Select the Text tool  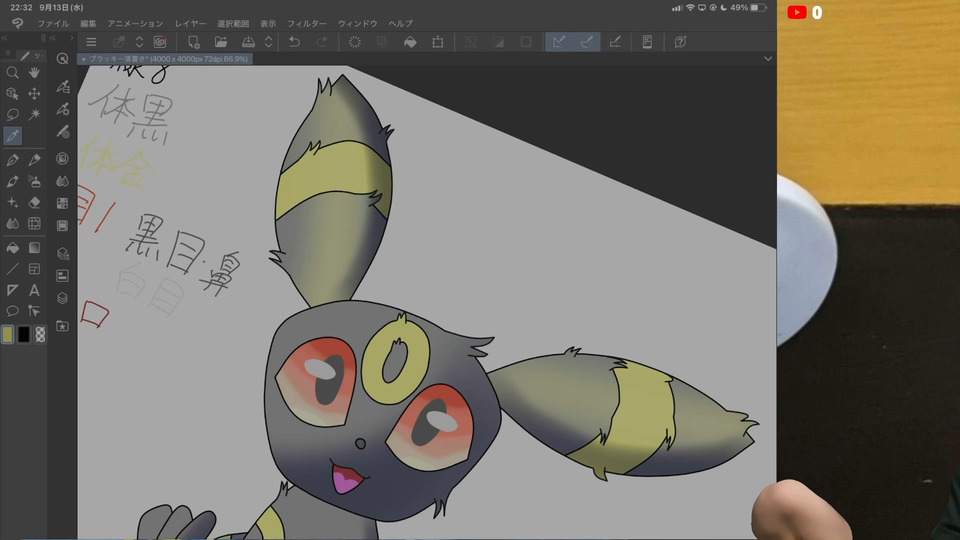point(34,290)
